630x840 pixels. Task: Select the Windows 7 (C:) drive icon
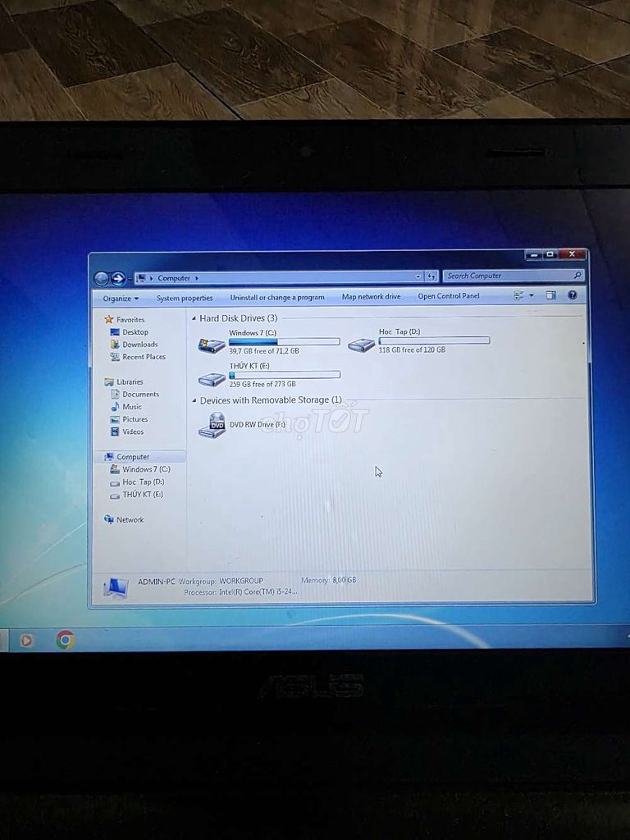(x=212, y=345)
